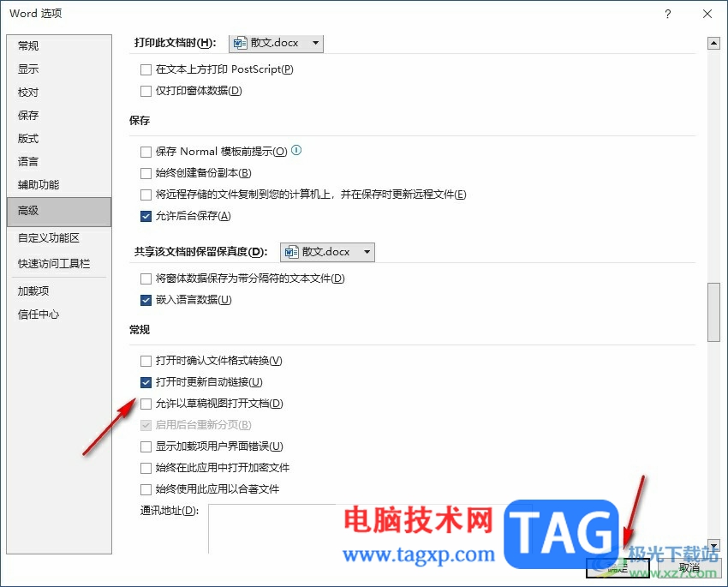Click the info icon beside Normal template prompt
The image size is (728, 587).
(296, 151)
